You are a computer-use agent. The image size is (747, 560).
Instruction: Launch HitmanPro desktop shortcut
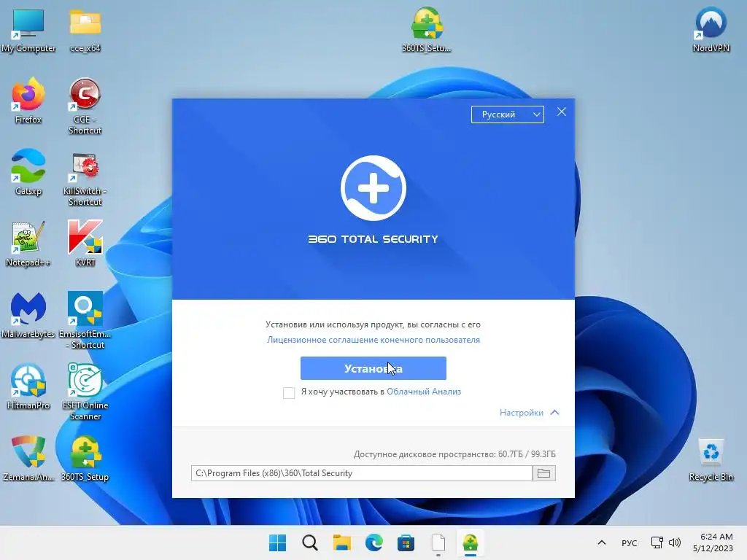[x=28, y=386]
